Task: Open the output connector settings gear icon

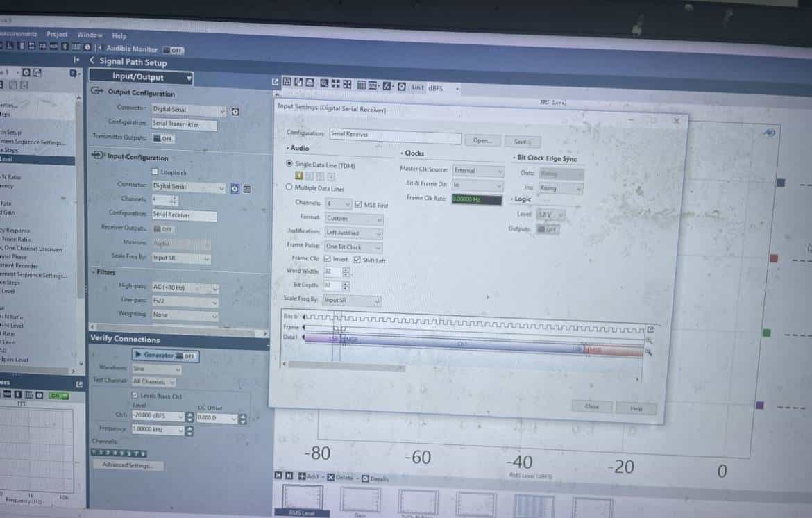Action: tap(235, 111)
